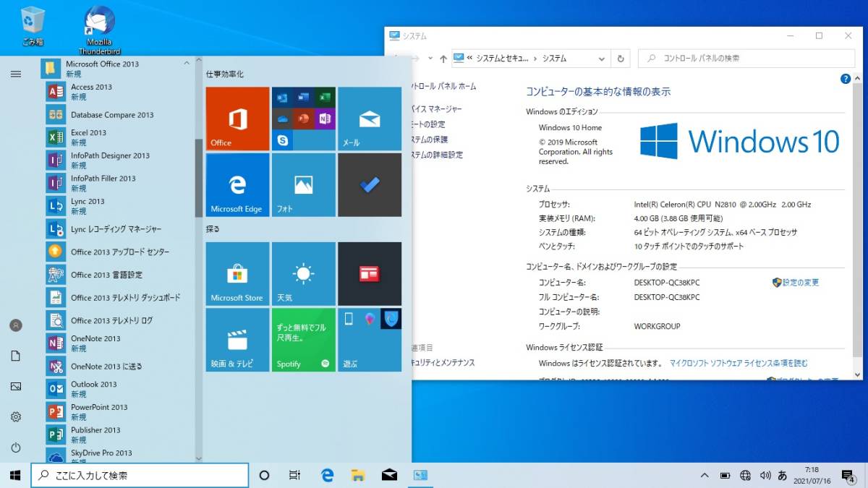Click the volume icon in tray

click(x=765, y=476)
